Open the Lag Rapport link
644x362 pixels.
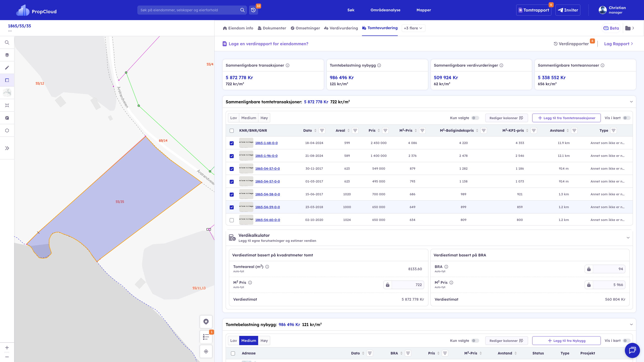(618, 44)
